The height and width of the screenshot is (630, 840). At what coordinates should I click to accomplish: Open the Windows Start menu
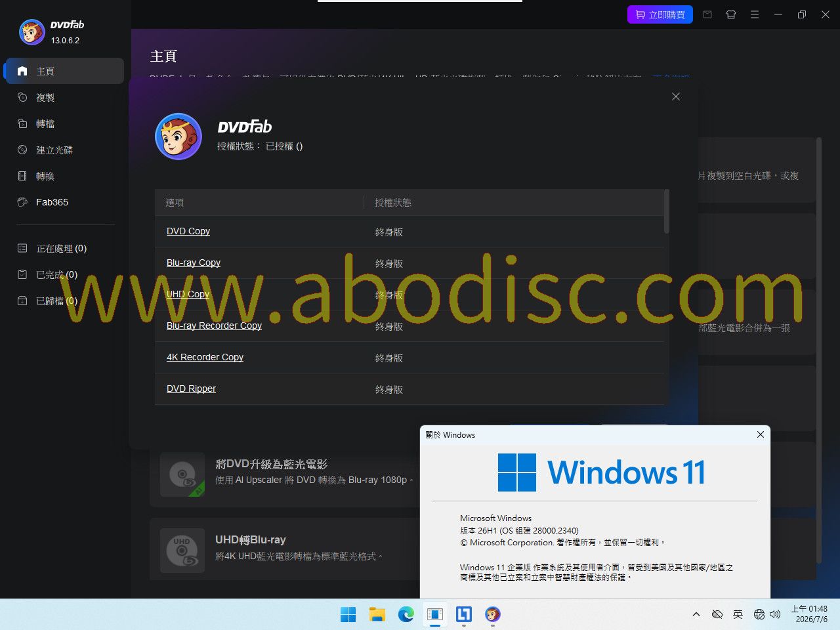click(348, 614)
